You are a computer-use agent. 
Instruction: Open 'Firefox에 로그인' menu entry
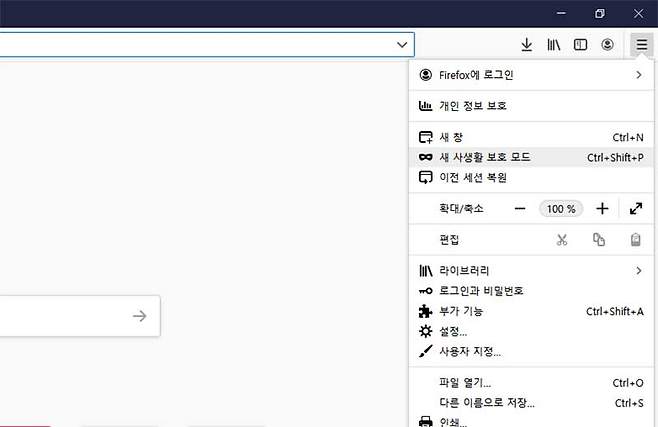click(531, 75)
